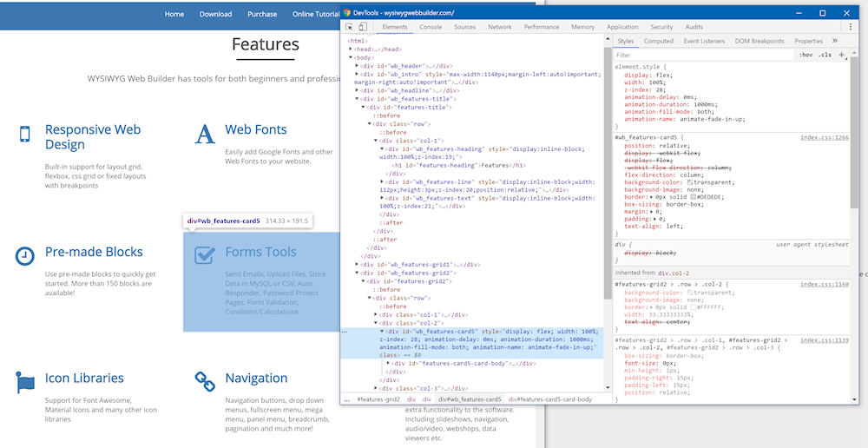This screenshot has height=448, width=868.
Task: Open the Application tab
Action: tap(622, 27)
